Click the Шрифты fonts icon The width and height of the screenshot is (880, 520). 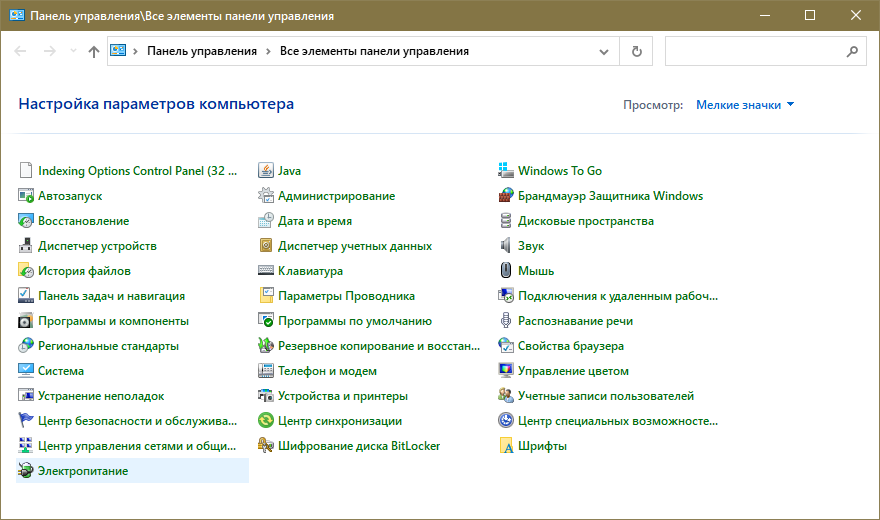coord(506,446)
